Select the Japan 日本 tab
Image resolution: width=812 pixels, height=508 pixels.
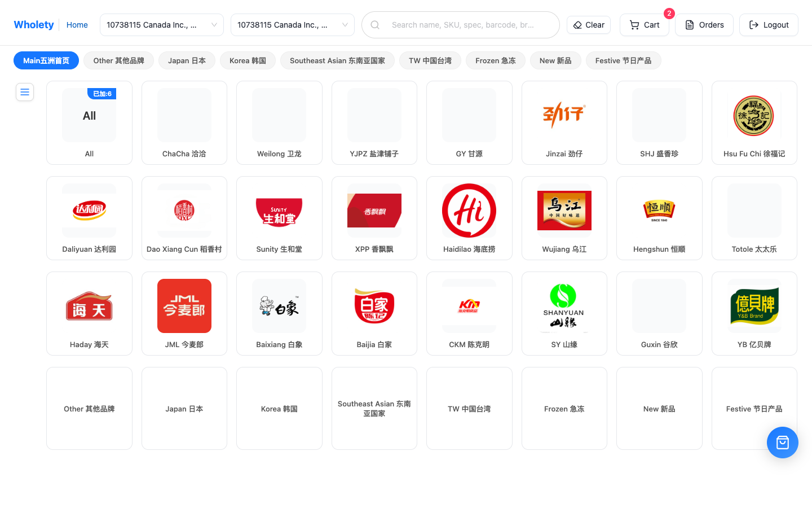pos(187,60)
